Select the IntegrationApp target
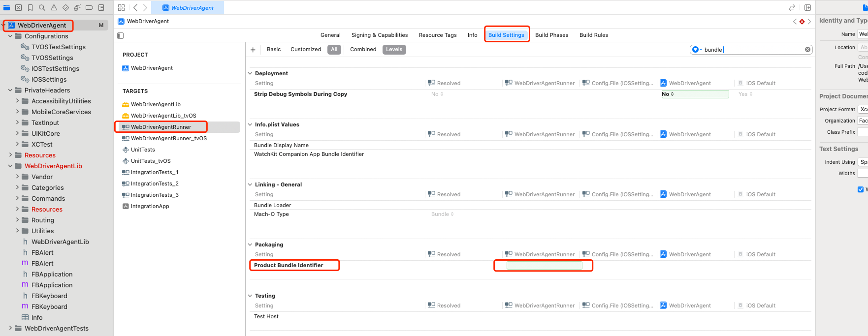The image size is (868, 336). tap(150, 206)
